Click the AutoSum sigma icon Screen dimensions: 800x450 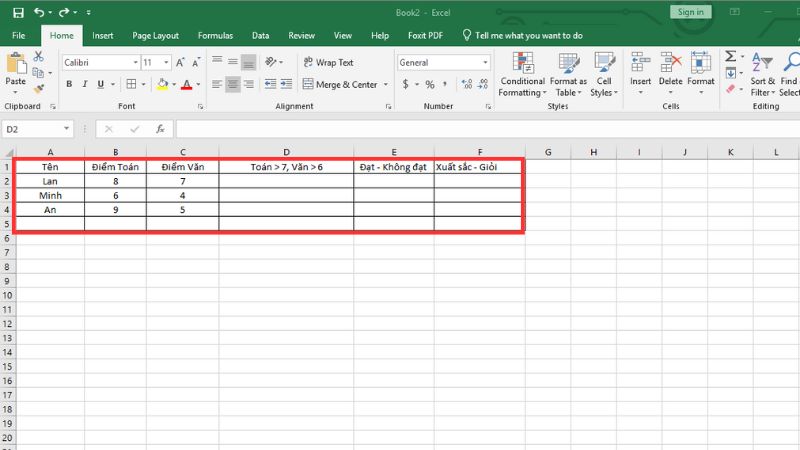730,56
